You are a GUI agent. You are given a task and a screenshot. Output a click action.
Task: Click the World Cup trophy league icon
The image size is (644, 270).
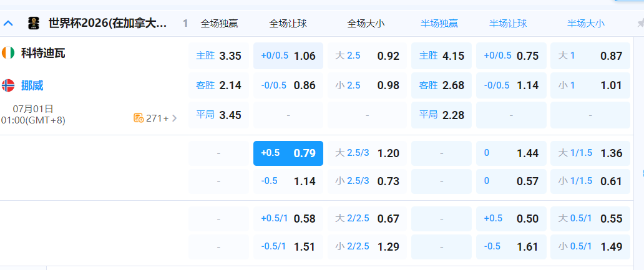click(34, 24)
